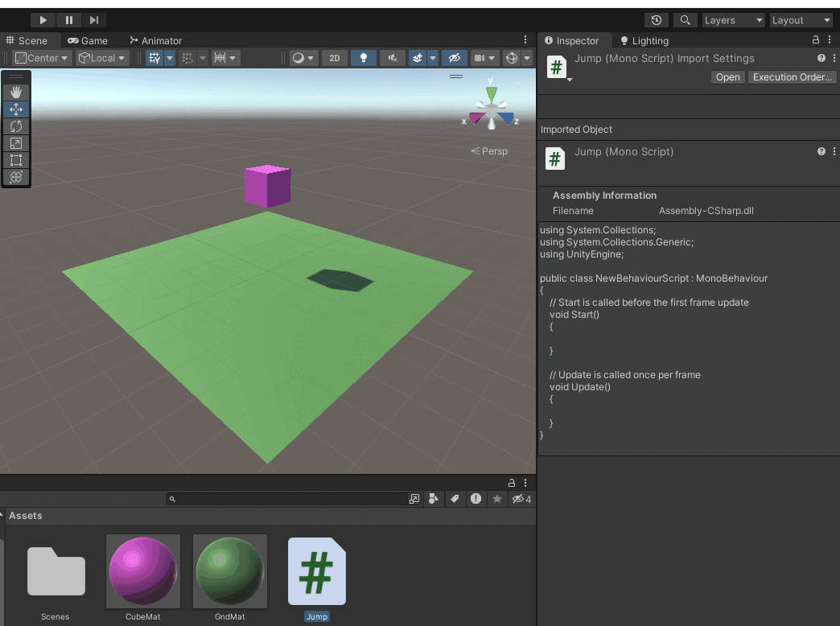
Task: Open Scene view tab options menu
Action: point(525,39)
